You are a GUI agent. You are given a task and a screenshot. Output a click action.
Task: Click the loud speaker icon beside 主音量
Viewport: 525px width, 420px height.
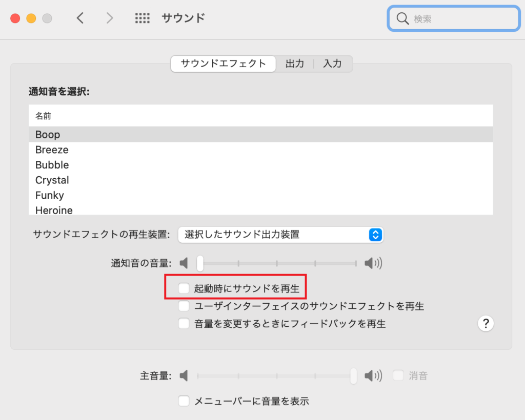[x=373, y=375]
